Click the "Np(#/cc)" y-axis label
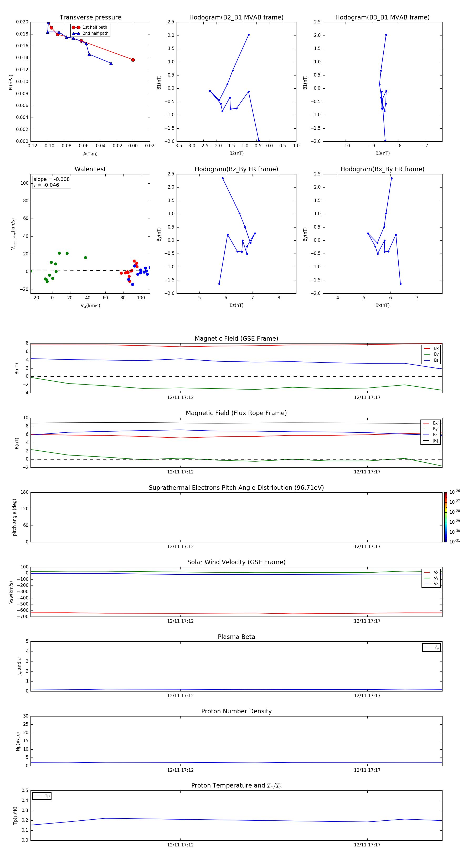Screen dimensions: 473x868 (x=18, y=741)
